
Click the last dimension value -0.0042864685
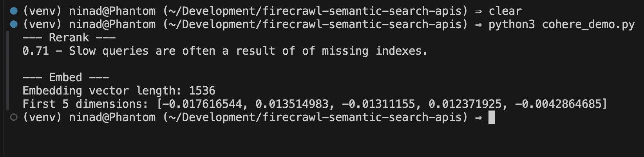(x=558, y=104)
